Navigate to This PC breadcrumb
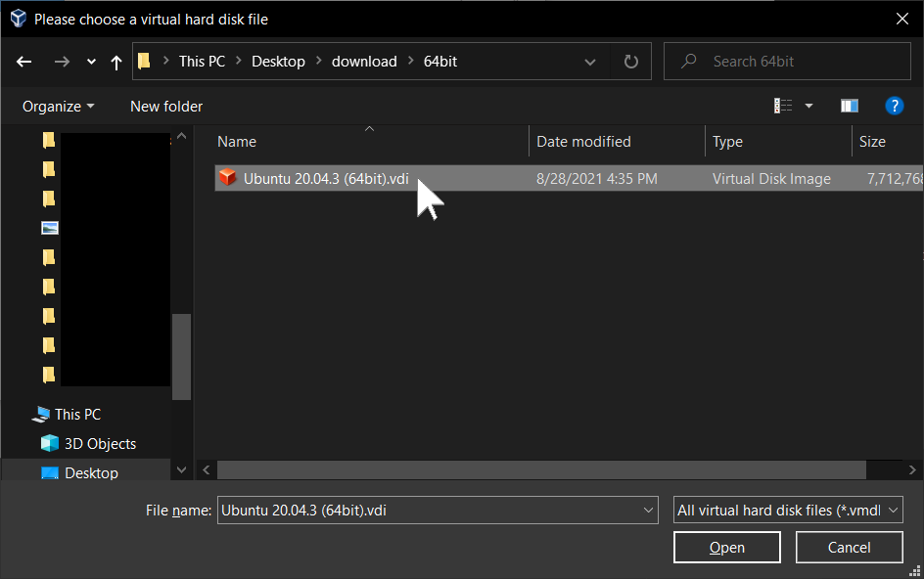Viewport: 924px width, 579px height. (x=202, y=62)
